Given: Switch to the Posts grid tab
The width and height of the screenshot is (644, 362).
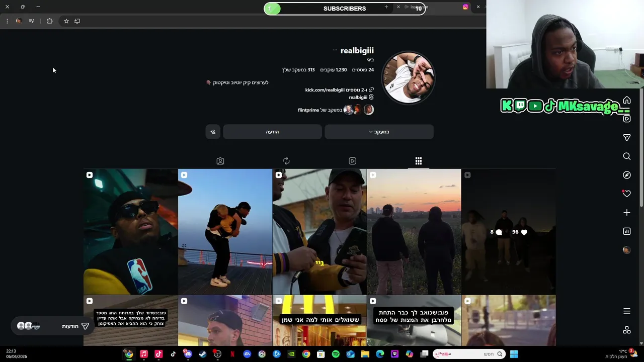Looking at the screenshot, I should pos(419,161).
